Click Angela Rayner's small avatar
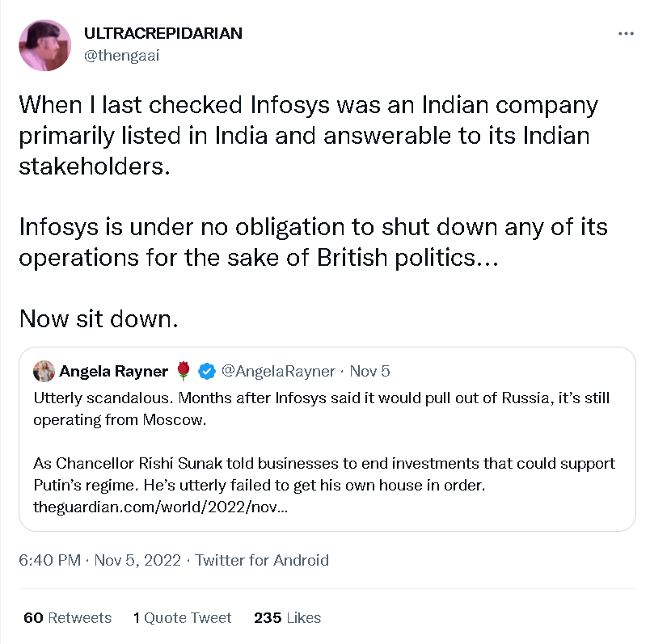 (x=44, y=371)
